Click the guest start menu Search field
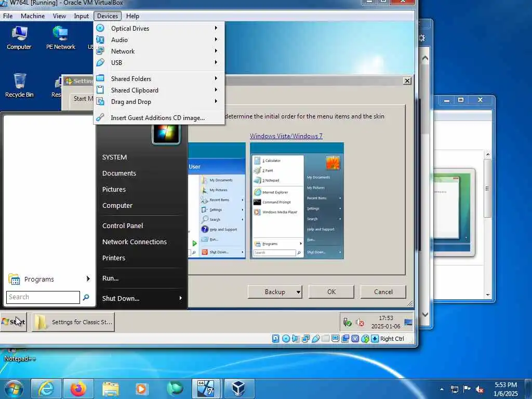 [x=43, y=297]
